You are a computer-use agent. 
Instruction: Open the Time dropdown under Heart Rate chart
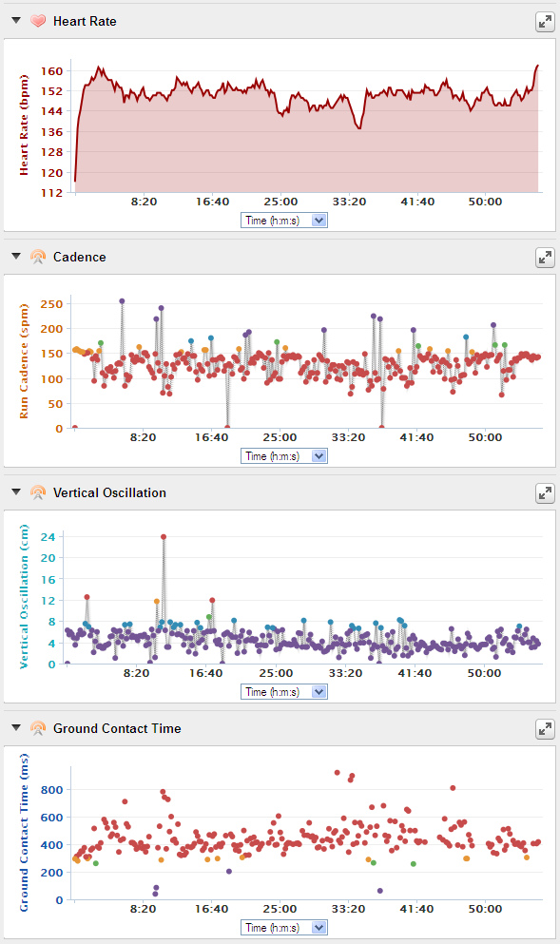283,221
